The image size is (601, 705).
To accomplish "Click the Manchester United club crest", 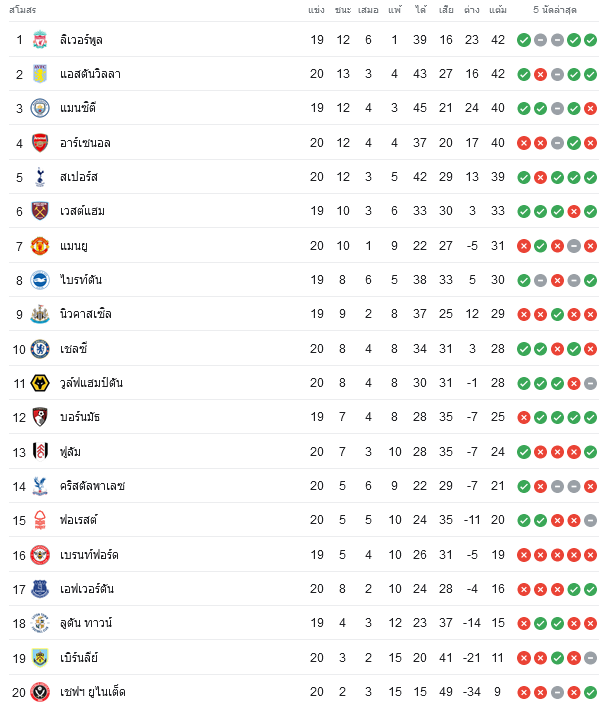I will 40,246.
